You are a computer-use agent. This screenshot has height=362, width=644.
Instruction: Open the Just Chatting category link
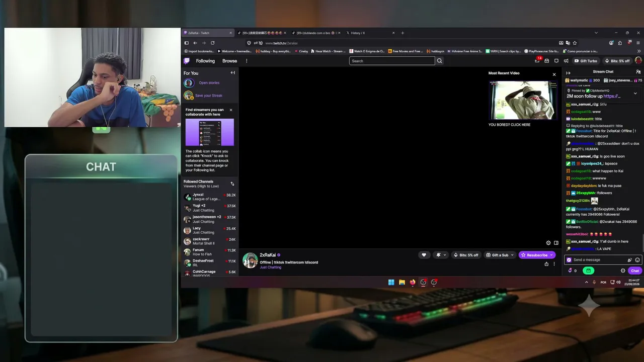coord(271,267)
